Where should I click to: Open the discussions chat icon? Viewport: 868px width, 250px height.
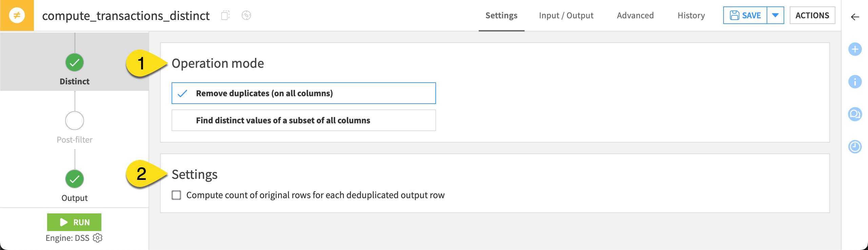tap(855, 114)
